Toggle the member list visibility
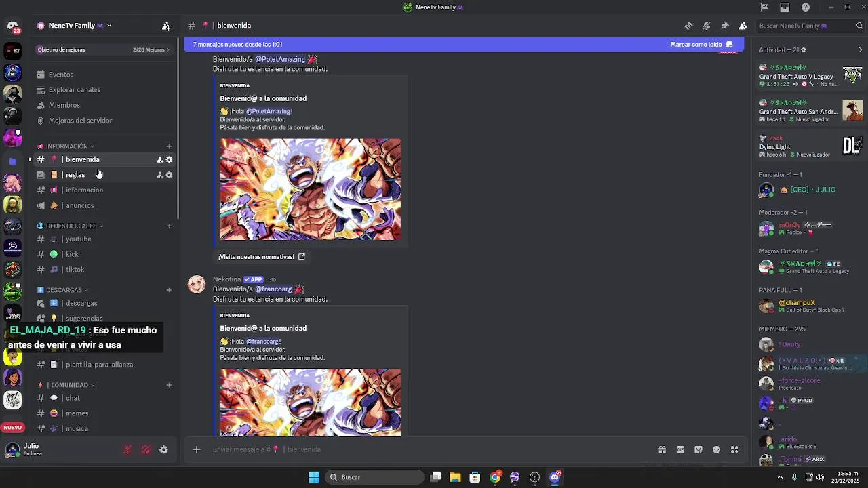 pos(743,26)
